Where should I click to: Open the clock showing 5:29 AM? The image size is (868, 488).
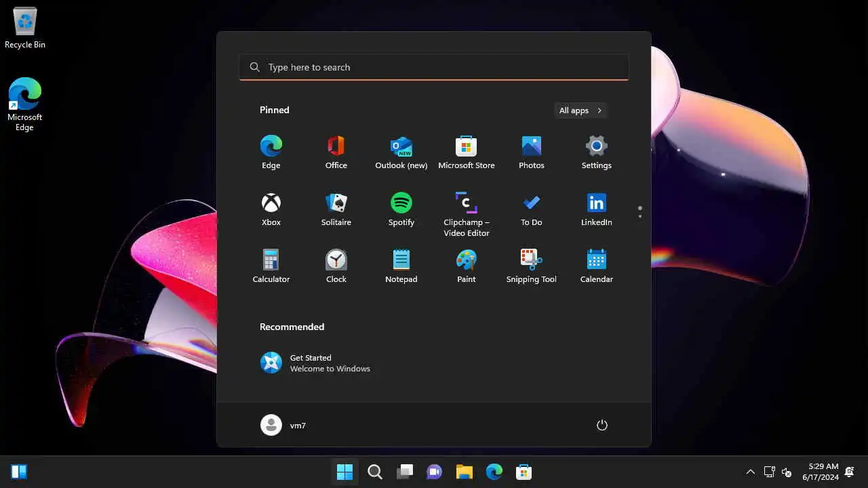click(x=821, y=472)
